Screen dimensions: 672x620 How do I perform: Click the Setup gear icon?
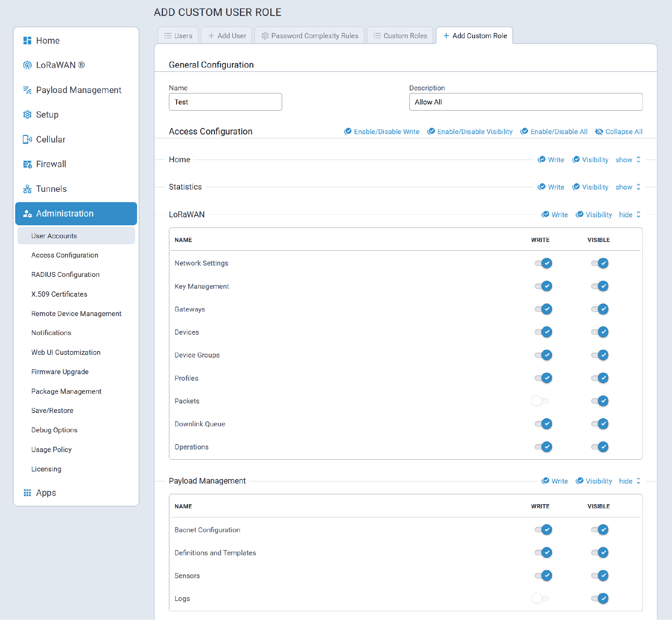(x=27, y=115)
